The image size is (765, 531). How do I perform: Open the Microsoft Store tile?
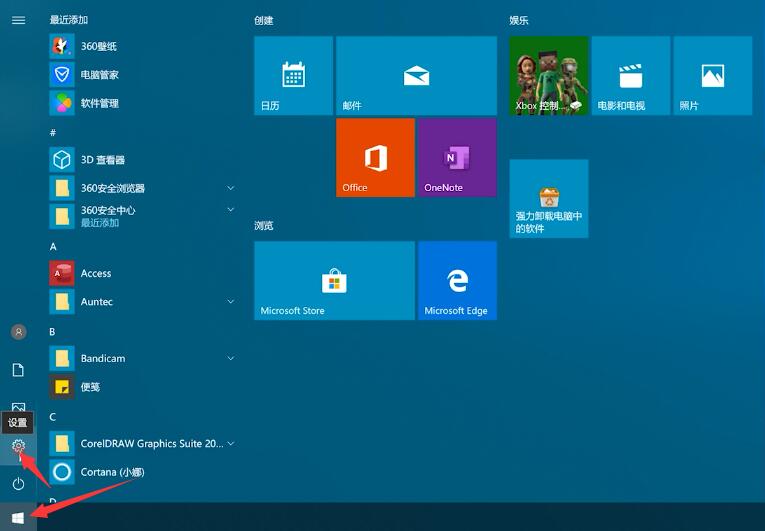pyautogui.click(x=335, y=281)
